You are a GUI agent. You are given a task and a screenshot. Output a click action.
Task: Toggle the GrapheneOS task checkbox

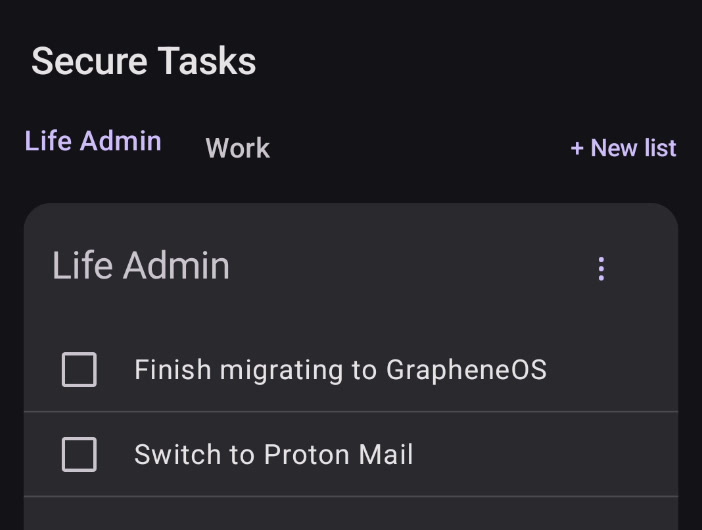79,369
